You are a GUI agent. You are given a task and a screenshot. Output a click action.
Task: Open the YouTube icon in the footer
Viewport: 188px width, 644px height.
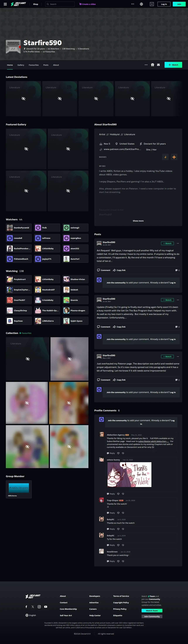point(46,607)
